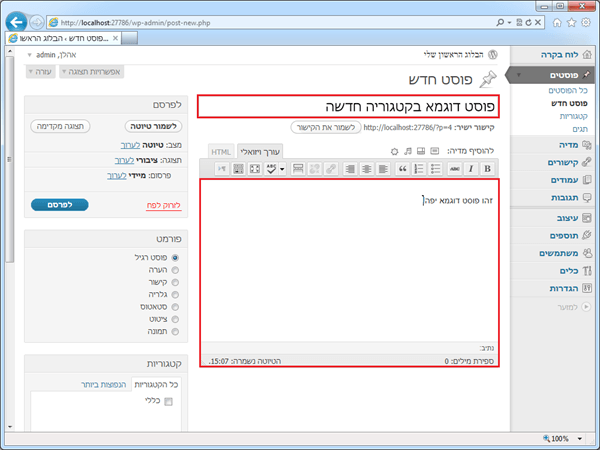
Task: Open browser tools gear icon
Action: point(586,23)
